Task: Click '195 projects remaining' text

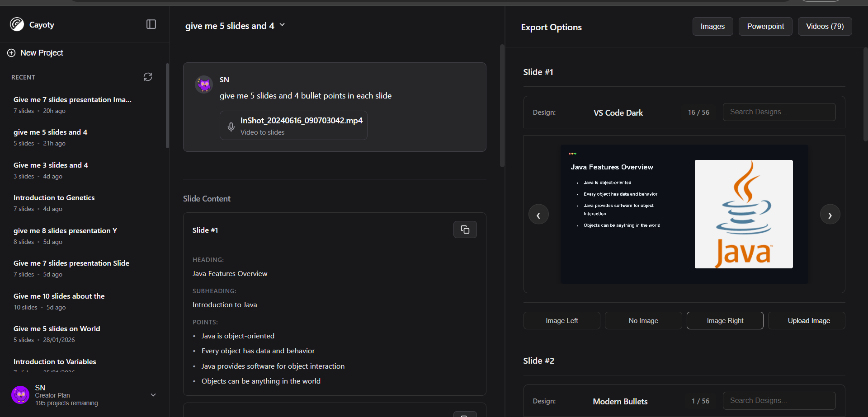Action: 66,403
